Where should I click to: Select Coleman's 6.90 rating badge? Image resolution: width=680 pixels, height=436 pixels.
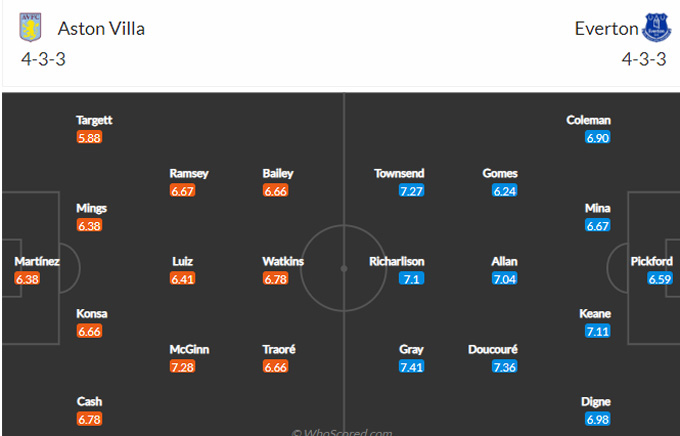point(598,138)
